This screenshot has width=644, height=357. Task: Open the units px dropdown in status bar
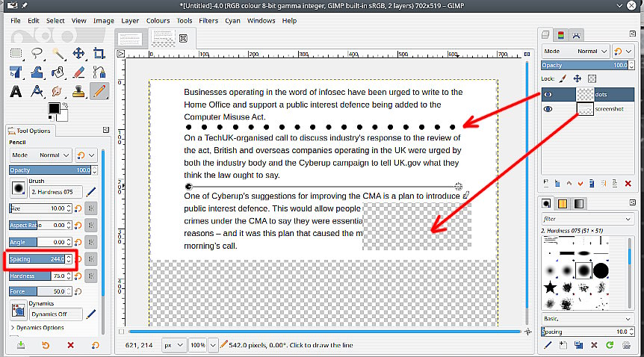174,346
